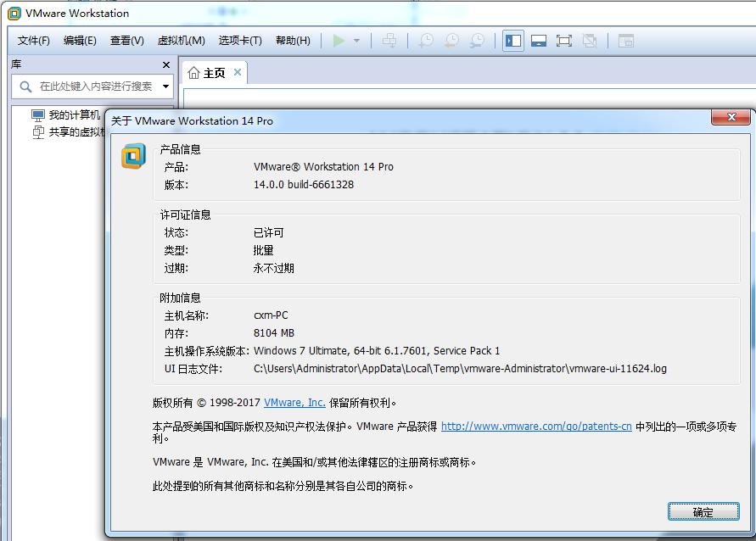The height and width of the screenshot is (541, 756).
Task: Switch to the 主页 tab
Action: click(x=214, y=73)
